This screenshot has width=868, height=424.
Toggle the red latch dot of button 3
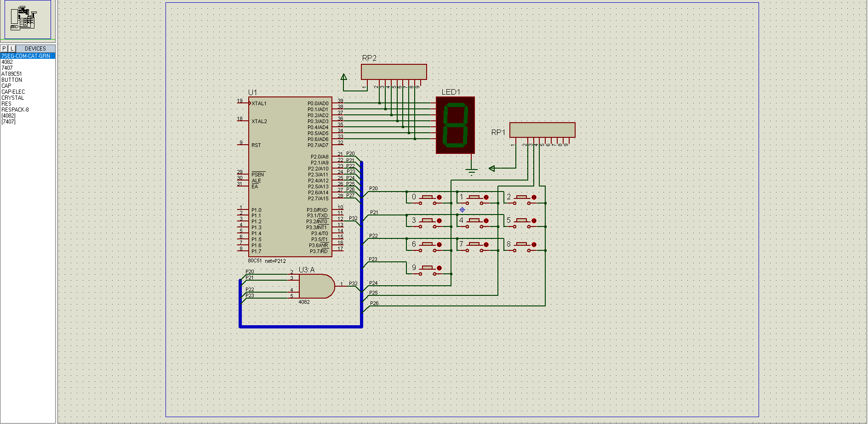click(x=439, y=220)
